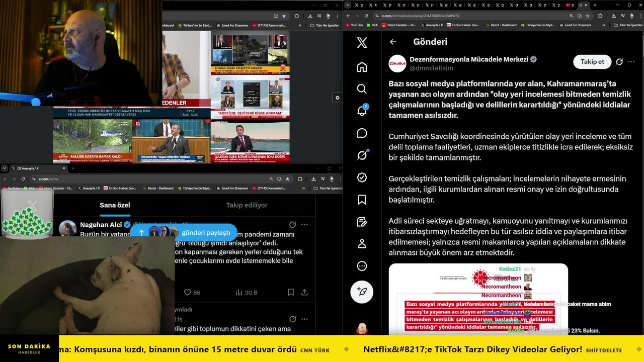The image size is (644, 362).
Task: Like Nagehan Alci post with 66 likes
Action: [x=192, y=292]
